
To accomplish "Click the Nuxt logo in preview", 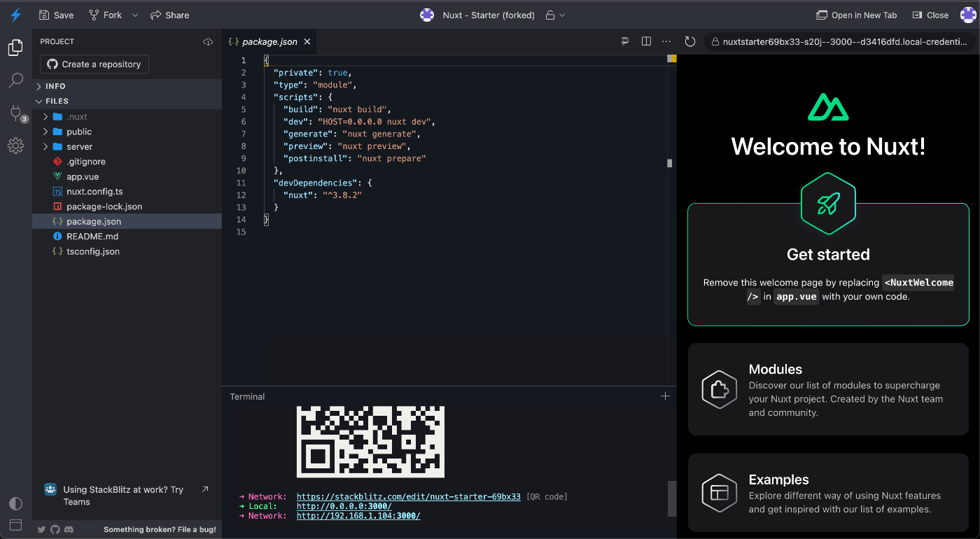I will pos(828,106).
